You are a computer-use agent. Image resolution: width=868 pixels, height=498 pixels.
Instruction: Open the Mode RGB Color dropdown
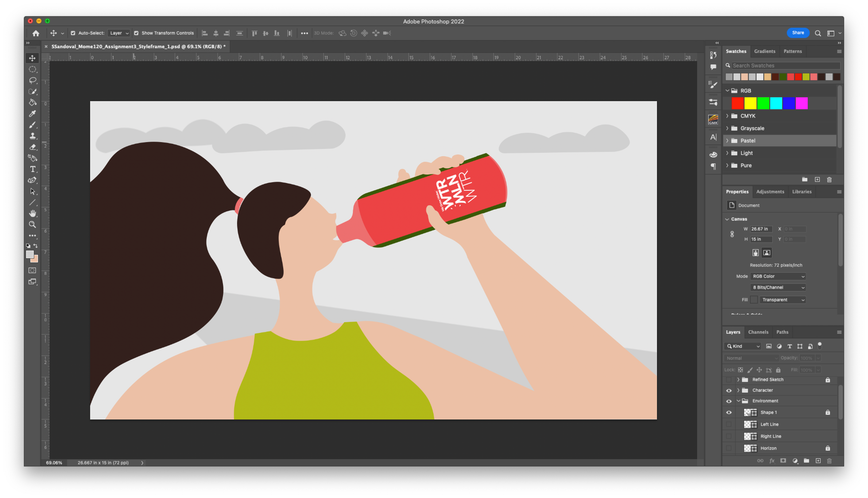(x=778, y=276)
